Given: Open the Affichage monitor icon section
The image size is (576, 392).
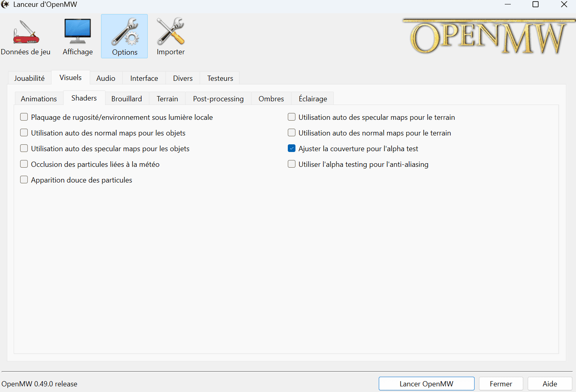Looking at the screenshot, I should [78, 37].
